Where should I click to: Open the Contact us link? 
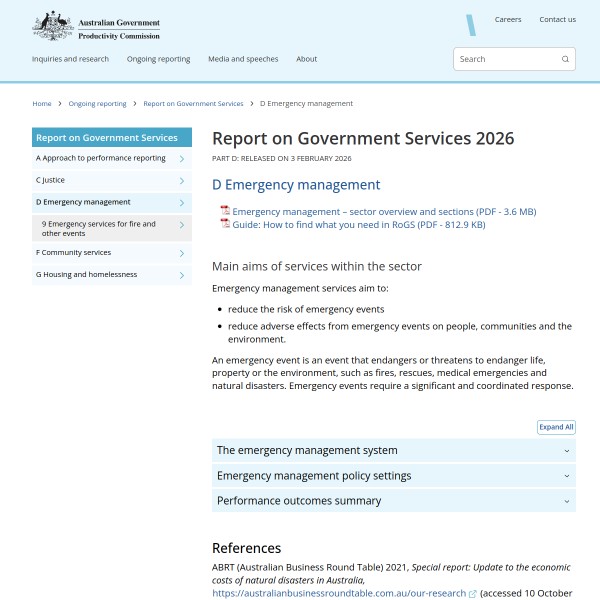557,19
